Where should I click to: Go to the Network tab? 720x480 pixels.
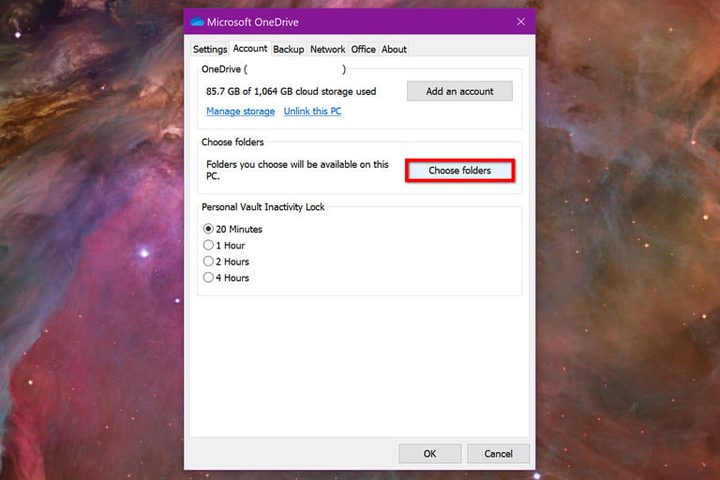point(327,49)
